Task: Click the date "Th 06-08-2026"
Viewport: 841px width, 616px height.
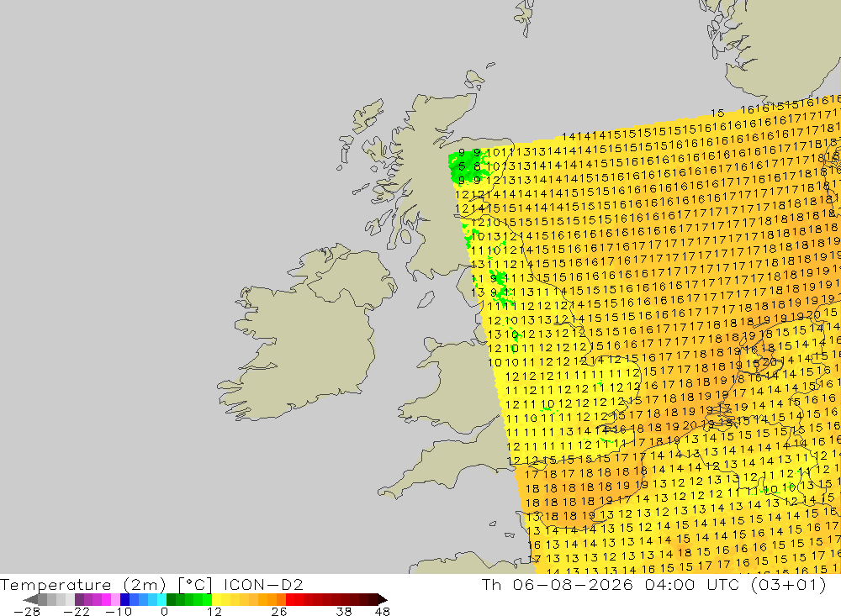Action: tap(558, 584)
